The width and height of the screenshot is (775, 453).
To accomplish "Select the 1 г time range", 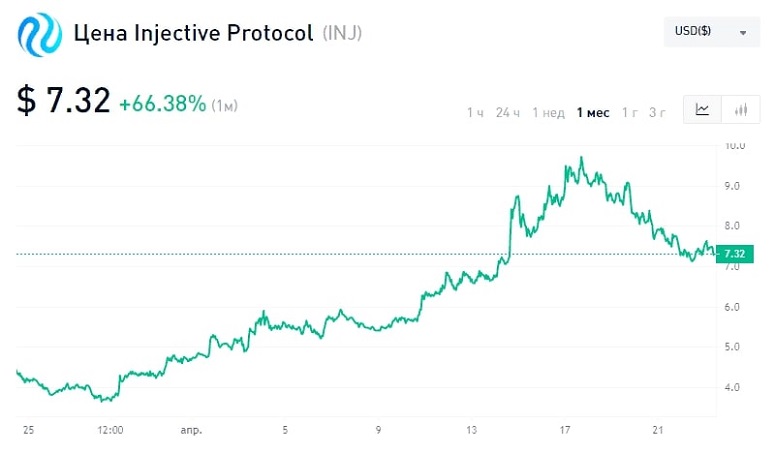I will click(x=630, y=112).
